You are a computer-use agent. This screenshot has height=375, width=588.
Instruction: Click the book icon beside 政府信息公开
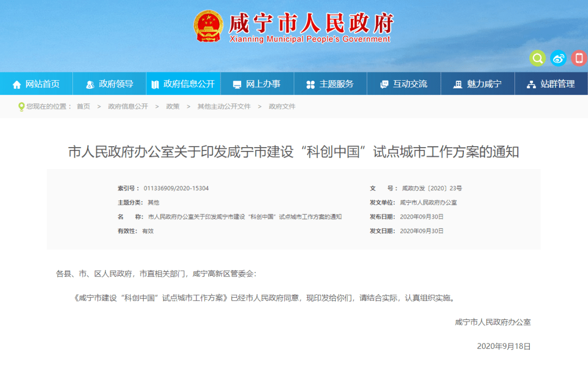click(155, 84)
